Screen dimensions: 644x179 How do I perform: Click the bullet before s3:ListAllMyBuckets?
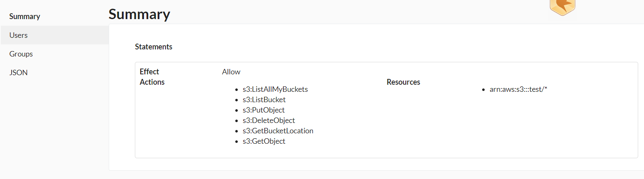pyautogui.click(x=237, y=90)
